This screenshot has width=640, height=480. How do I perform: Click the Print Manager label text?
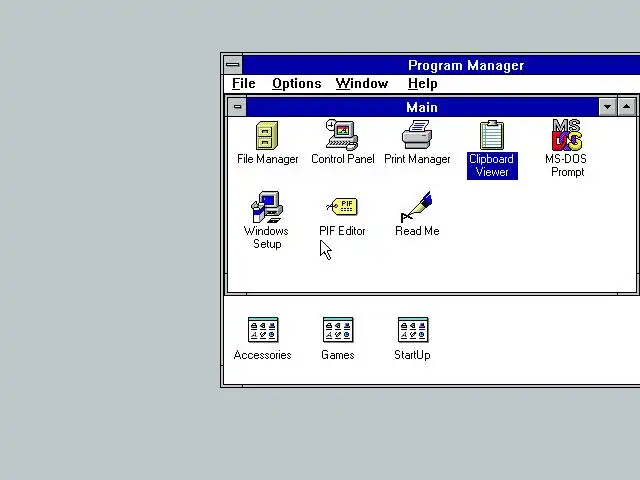click(x=417, y=159)
